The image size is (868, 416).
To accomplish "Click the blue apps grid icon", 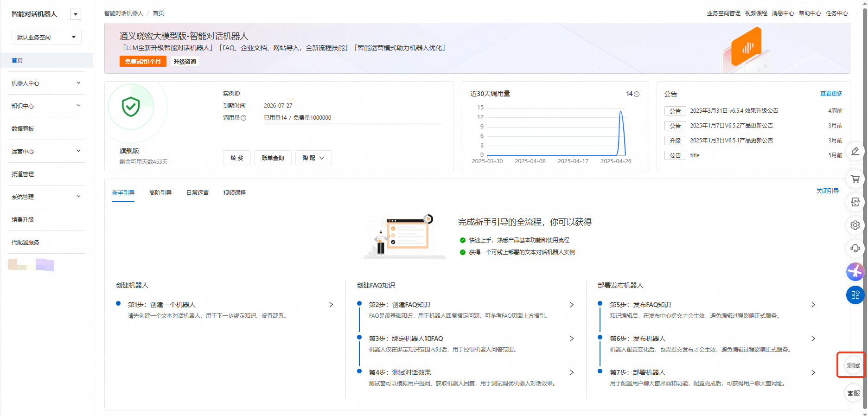I will (x=855, y=295).
